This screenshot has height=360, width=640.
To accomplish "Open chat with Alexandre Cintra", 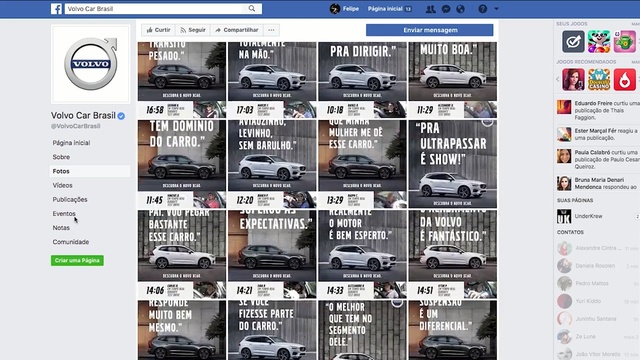I will pyautogui.click(x=598, y=248).
